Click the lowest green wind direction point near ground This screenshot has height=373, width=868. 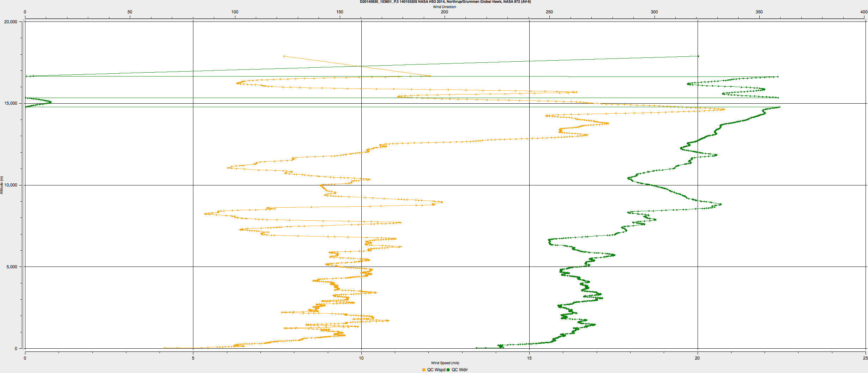coord(476,348)
